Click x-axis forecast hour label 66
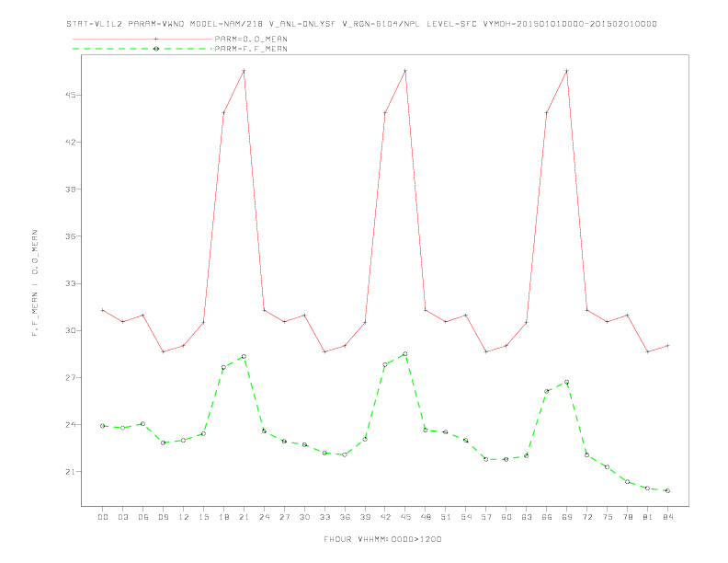The image size is (728, 563). point(547,517)
